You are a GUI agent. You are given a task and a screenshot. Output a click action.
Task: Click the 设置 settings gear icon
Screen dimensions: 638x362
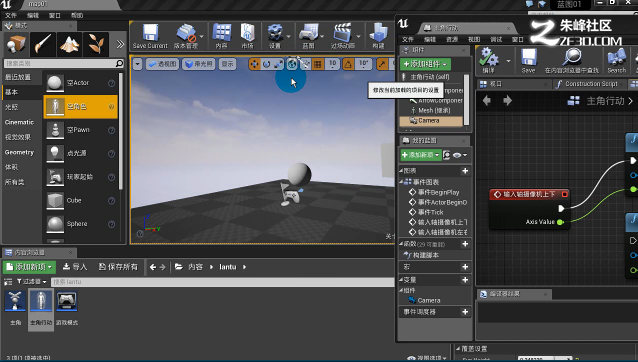(x=275, y=33)
